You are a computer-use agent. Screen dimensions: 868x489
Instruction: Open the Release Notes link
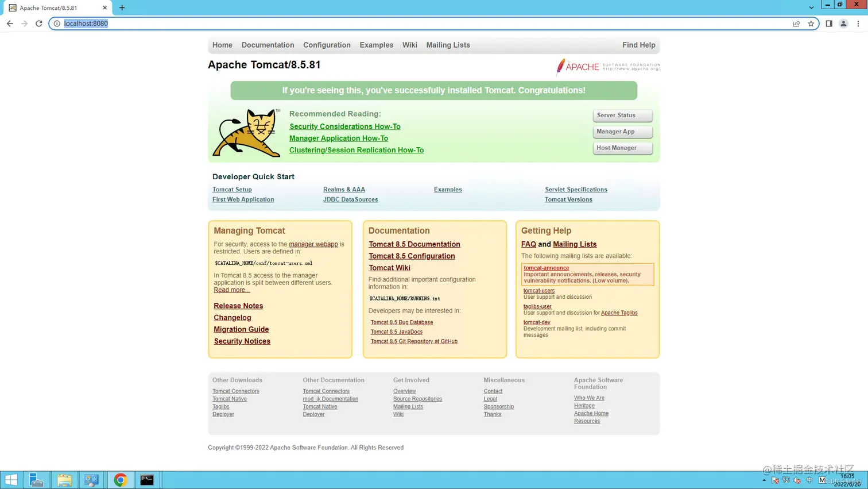point(238,306)
